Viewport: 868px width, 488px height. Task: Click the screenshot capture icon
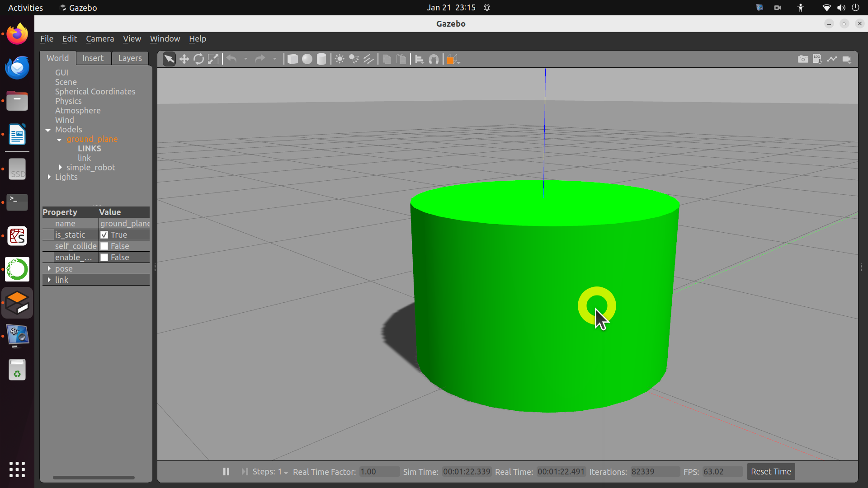[x=802, y=59]
